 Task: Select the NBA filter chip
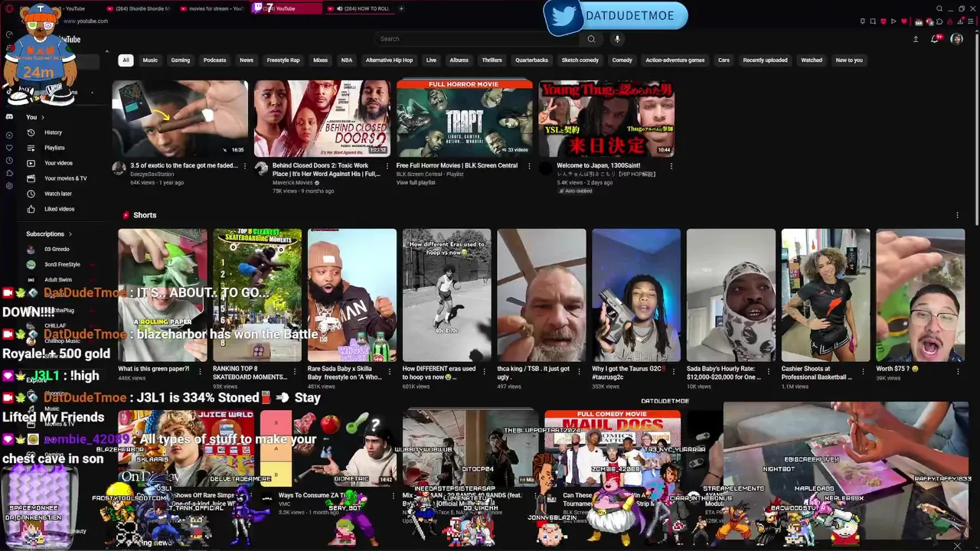pyautogui.click(x=347, y=60)
